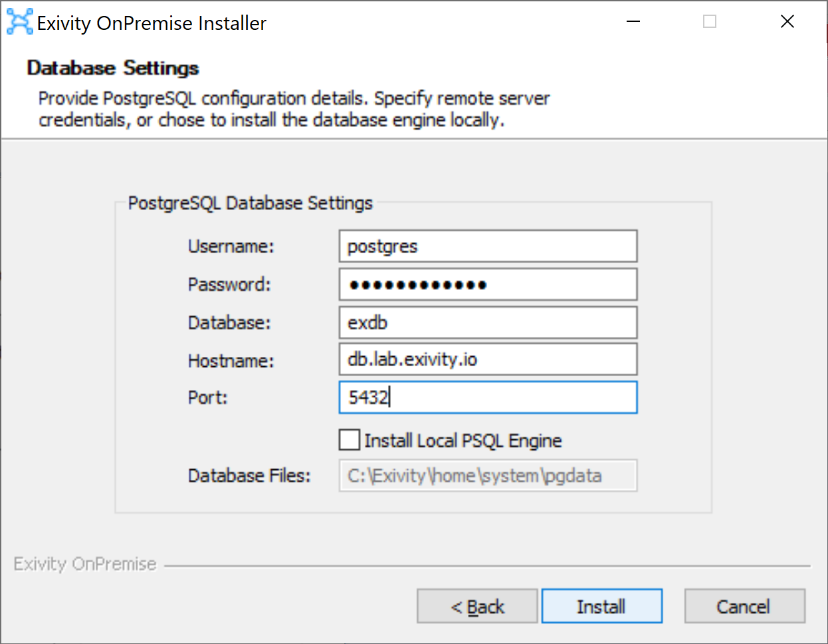Close the Exivity OnPremise Installer window

tap(787, 22)
